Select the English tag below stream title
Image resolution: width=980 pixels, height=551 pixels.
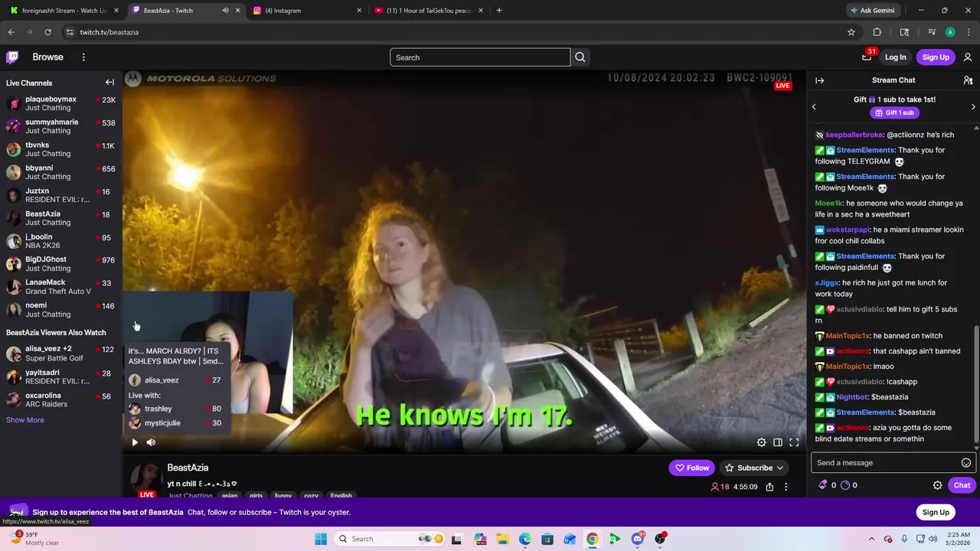[x=341, y=495]
